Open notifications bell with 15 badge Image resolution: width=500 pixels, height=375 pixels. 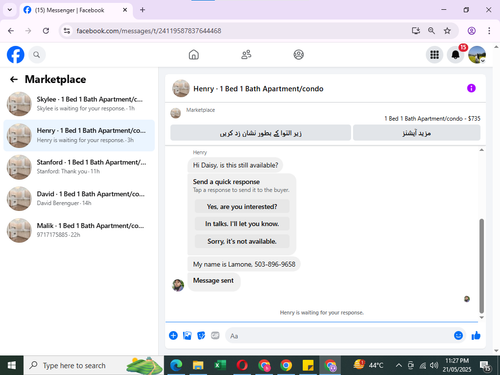(456, 55)
